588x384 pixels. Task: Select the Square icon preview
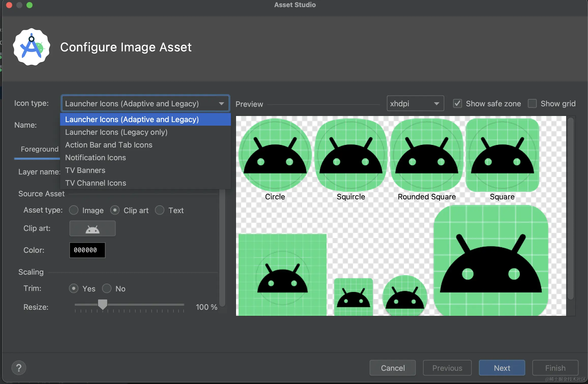coord(502,155)
